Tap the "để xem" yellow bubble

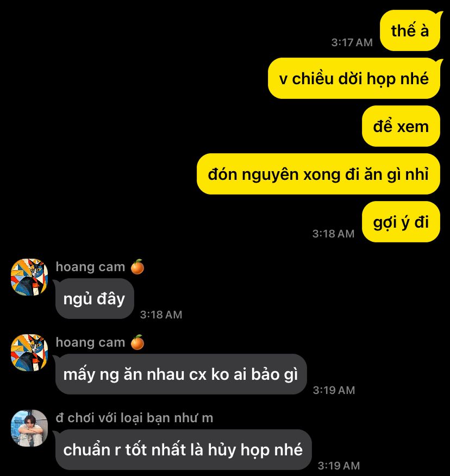pyautogui.click(x=401, y=126)
